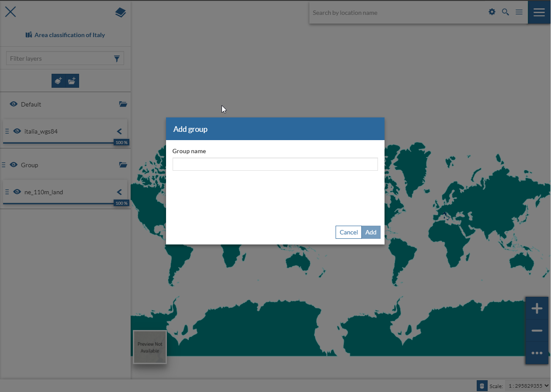Click the Search by location name field
The width and height of the screenshot is (551, 392).
point(398,13)
